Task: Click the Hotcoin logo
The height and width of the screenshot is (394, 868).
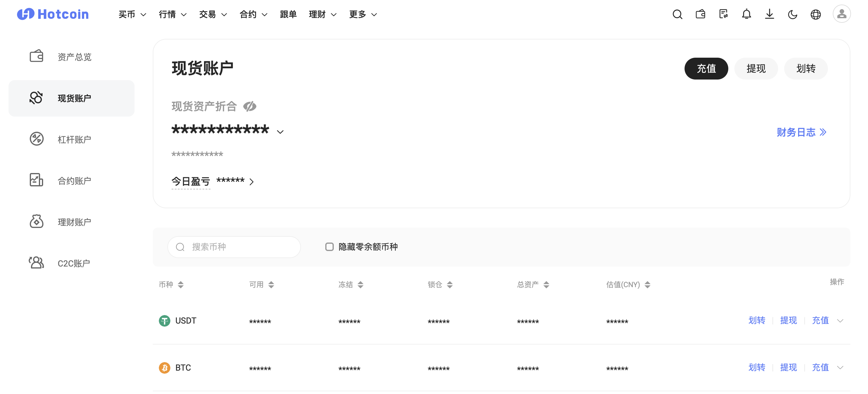Action: click(x=53, y=14)
